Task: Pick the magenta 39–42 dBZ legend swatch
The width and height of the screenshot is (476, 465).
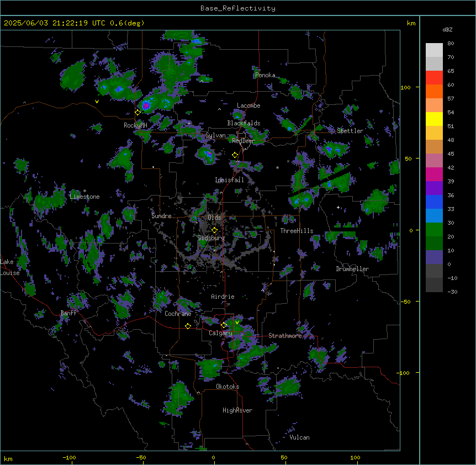Action: click(x=434, y=174)
